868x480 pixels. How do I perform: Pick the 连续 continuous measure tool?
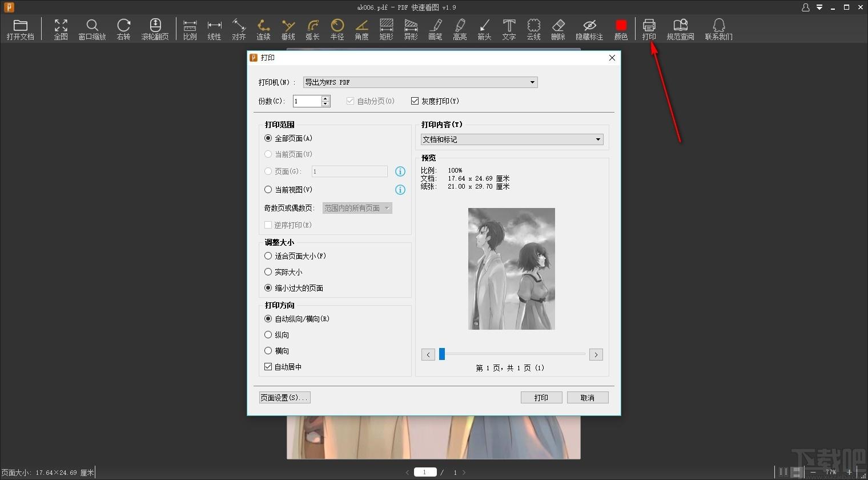263,29
